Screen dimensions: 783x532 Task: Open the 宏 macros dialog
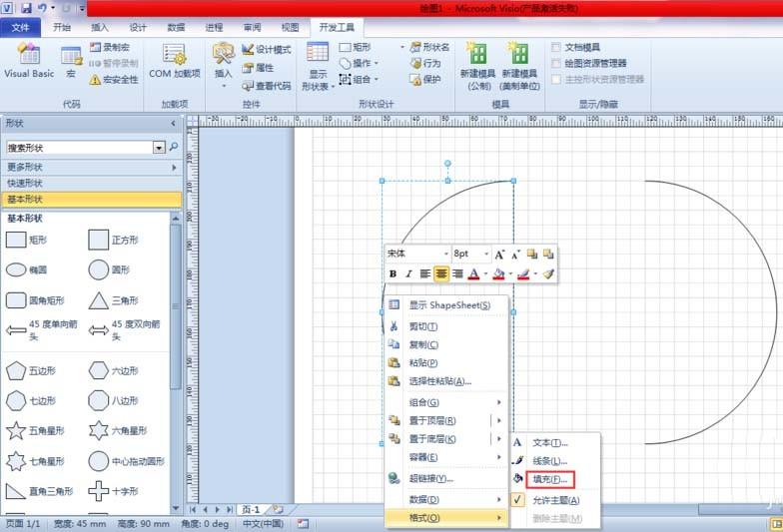tap(72, 60)
